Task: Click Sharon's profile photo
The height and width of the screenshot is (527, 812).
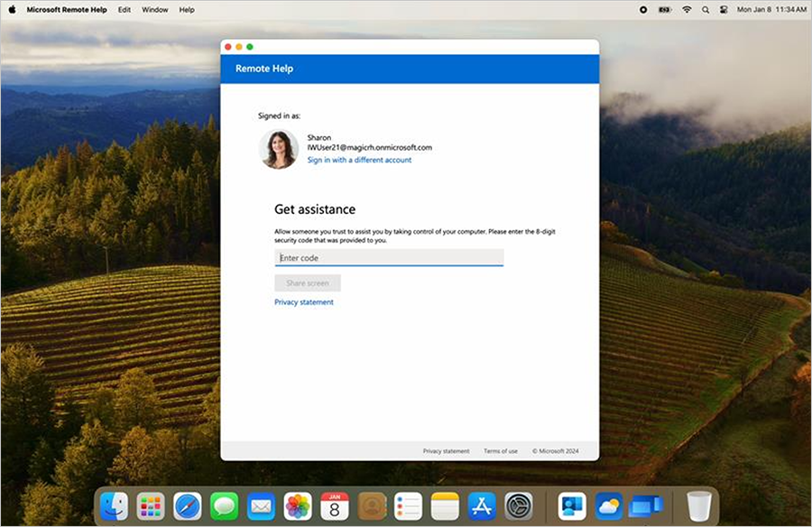Action: click(279, 149)
